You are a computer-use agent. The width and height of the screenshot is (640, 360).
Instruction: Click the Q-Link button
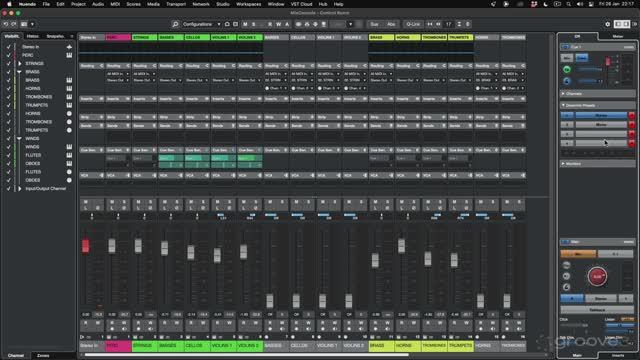413,24
